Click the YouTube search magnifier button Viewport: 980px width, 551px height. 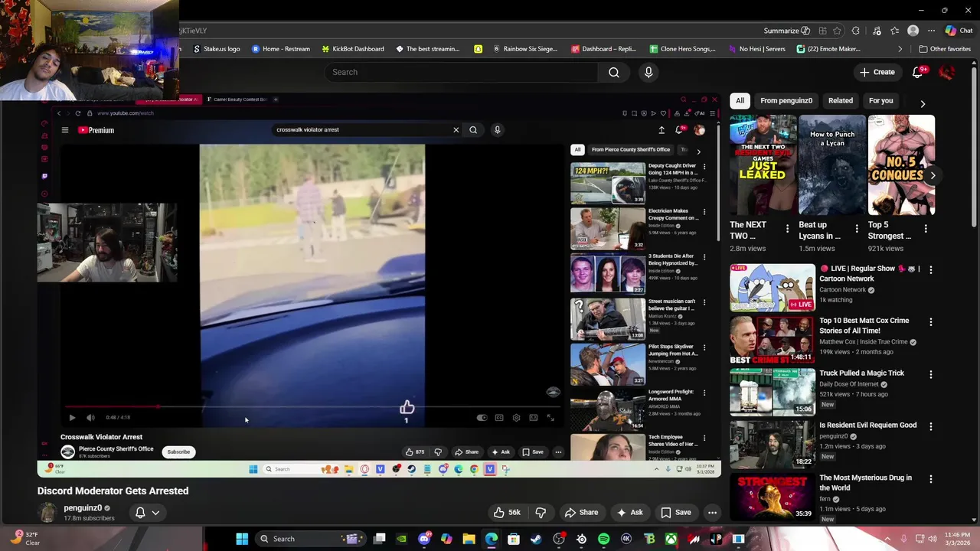tap(614, 72)
